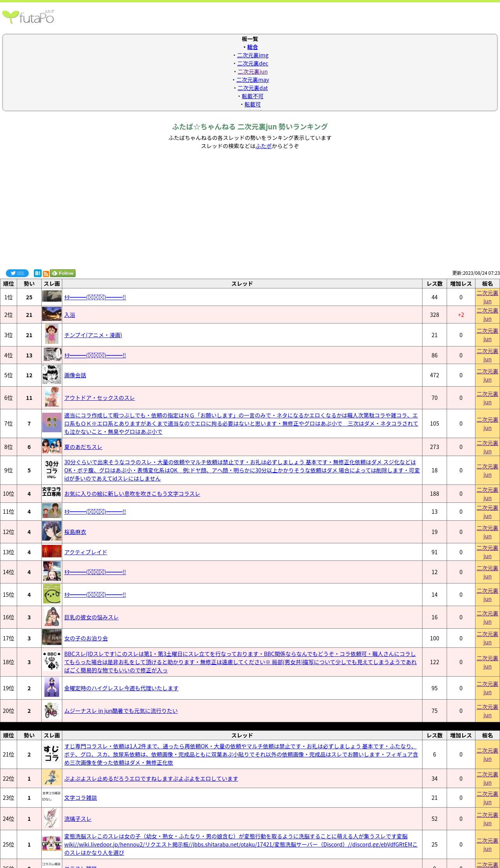Open the 金曜定時のハイグレスレ thread
The image size is (500, 868).
[121, 688]
